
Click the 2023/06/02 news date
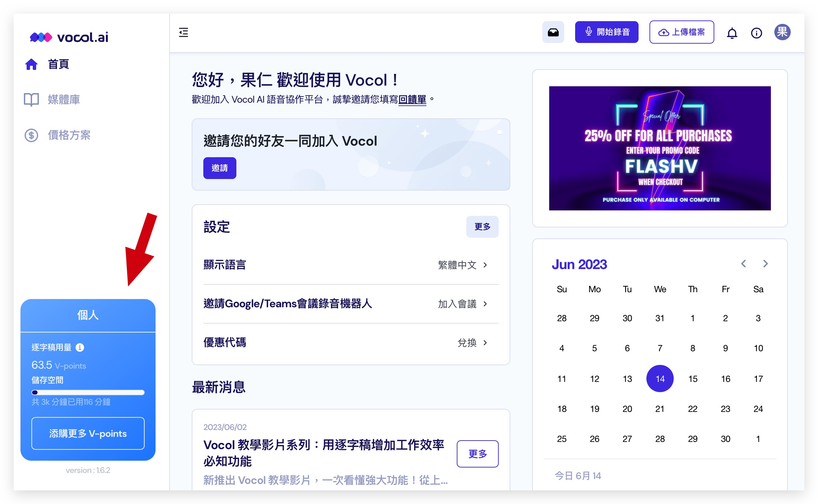pyautogui.click(x=225, y=427)
